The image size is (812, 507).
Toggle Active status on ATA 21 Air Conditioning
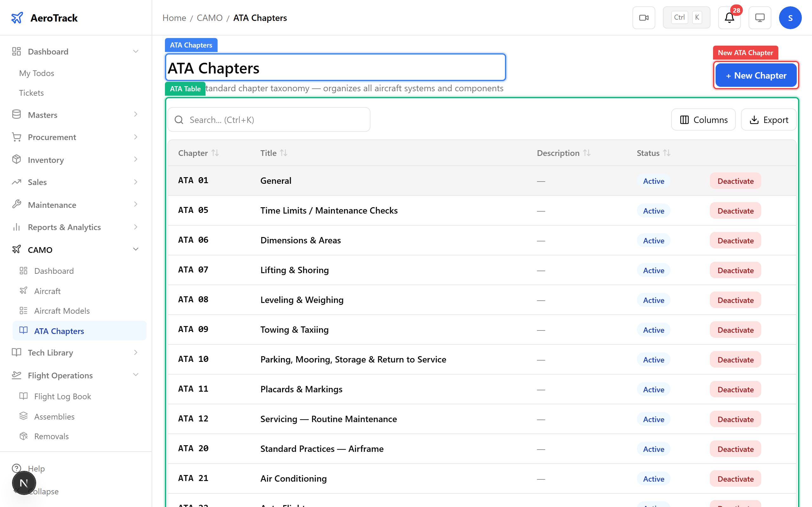point(653,479)
